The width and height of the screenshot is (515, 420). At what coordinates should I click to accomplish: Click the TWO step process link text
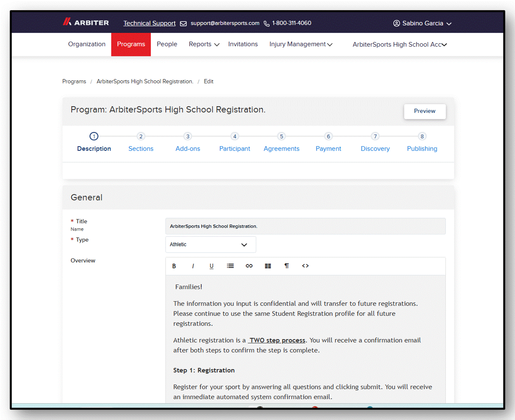click(x=277, y=340)
